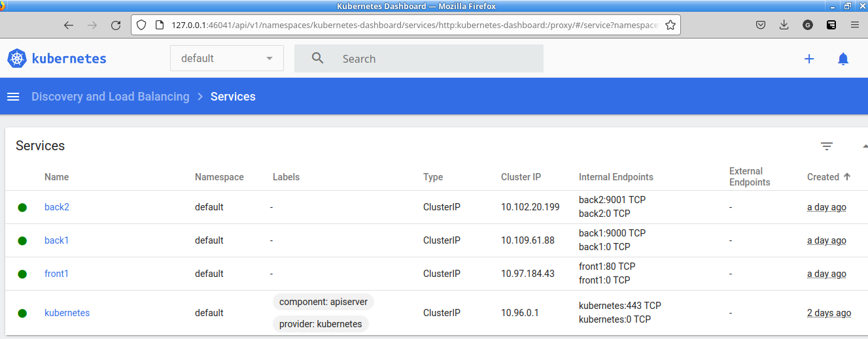Click the Kubernetes logo
This screenshot has height=339, width=868.
pos(57,58)
